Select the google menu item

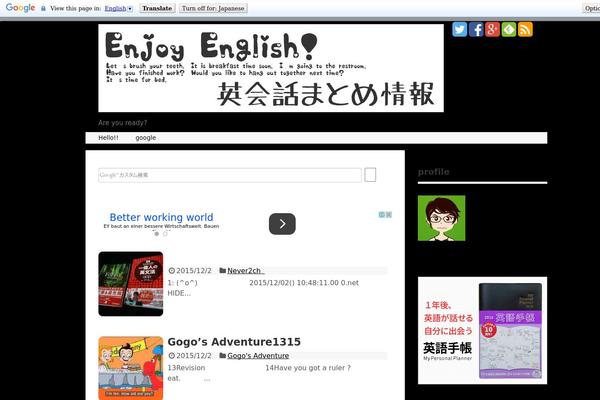[x=146, y=138]
